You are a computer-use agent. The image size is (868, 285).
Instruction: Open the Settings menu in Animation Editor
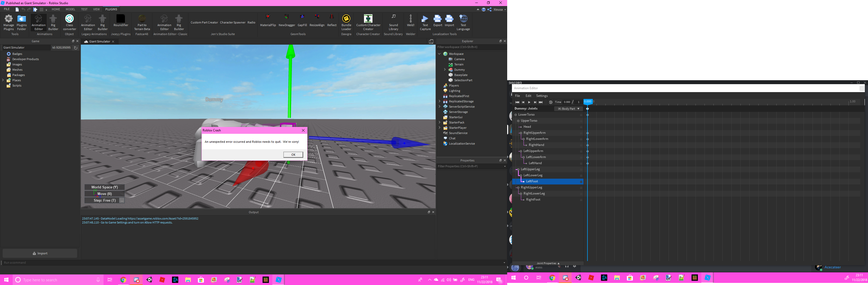(542, 96)
